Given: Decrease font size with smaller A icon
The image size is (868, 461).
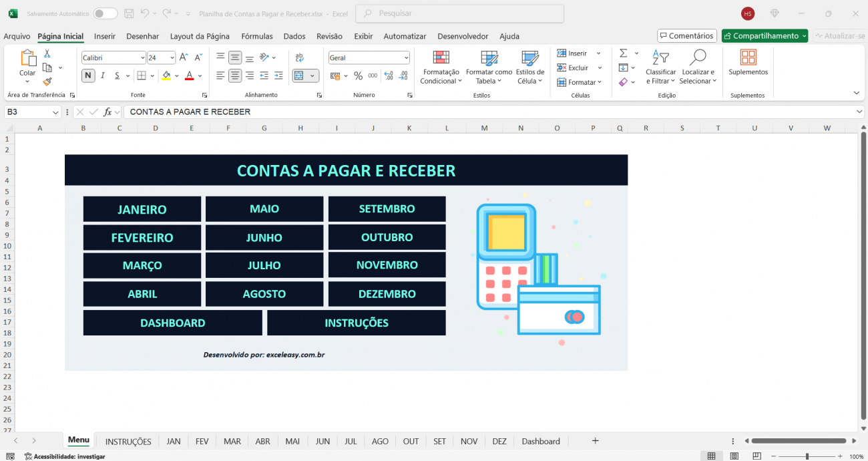Looking at the screenshot, I should (x=198, y=57).
